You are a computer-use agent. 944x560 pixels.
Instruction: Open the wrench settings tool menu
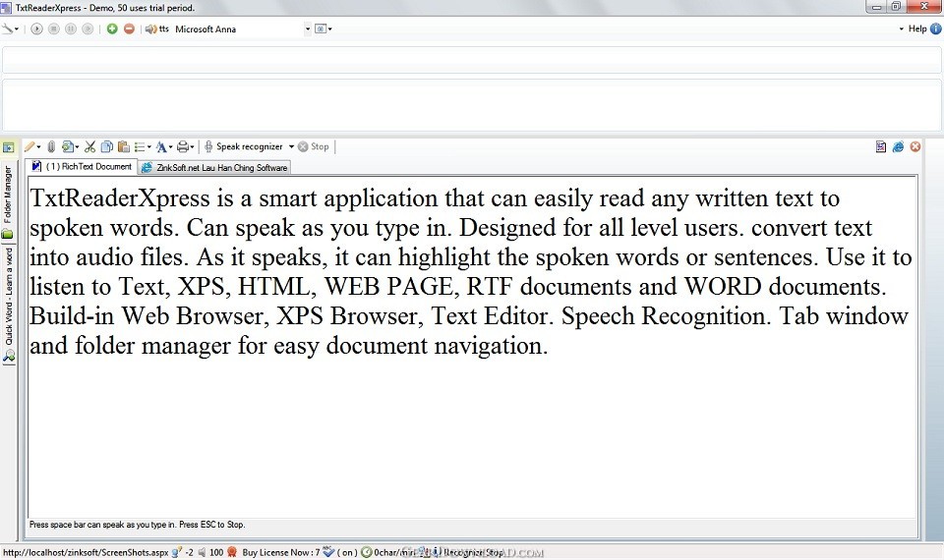10,28
